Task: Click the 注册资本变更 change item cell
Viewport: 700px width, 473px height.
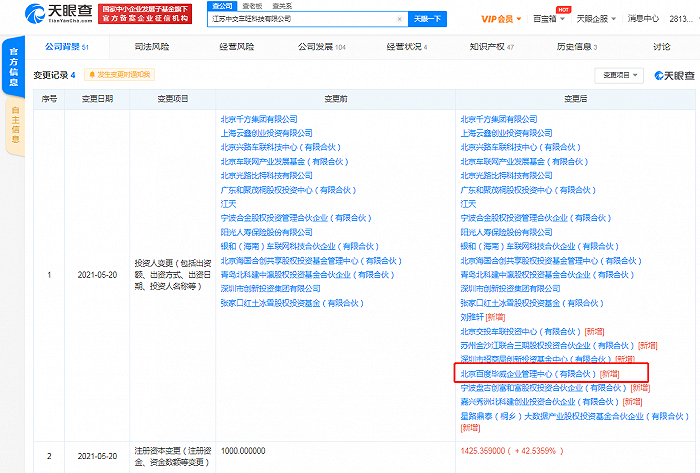Action: tap(173, 456)
